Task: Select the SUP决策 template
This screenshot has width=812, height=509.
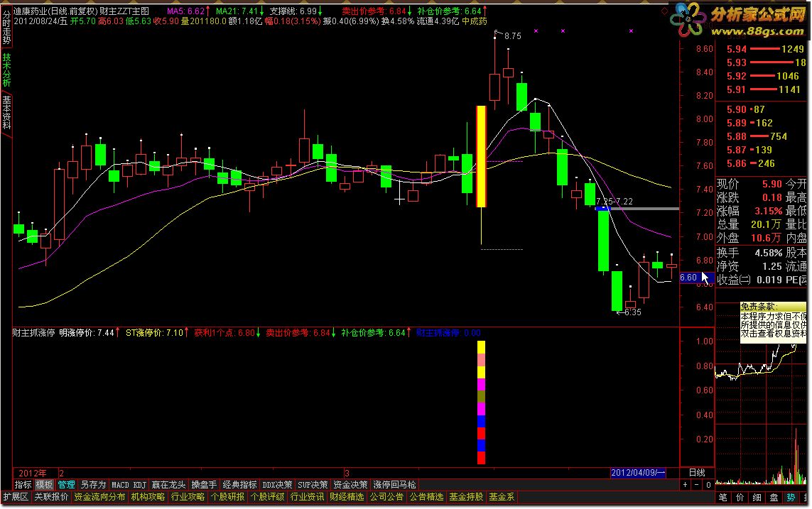Action: click(x=313, y=485)
